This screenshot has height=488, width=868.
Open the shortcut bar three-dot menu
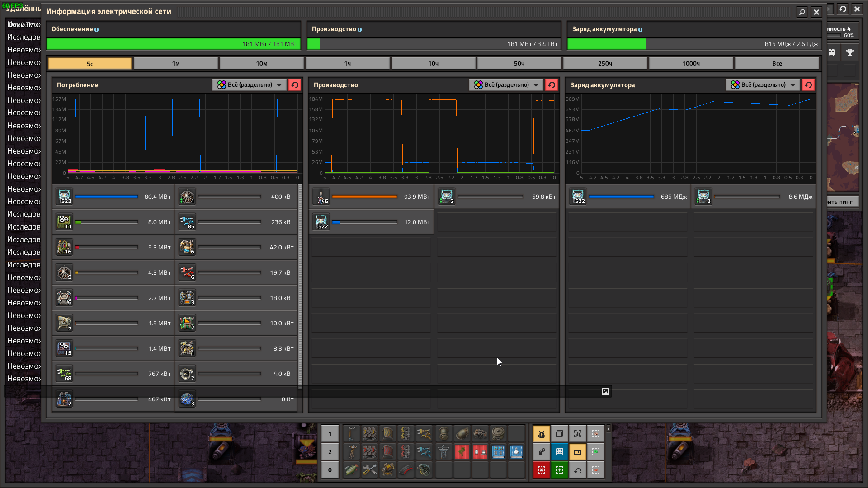609,428
